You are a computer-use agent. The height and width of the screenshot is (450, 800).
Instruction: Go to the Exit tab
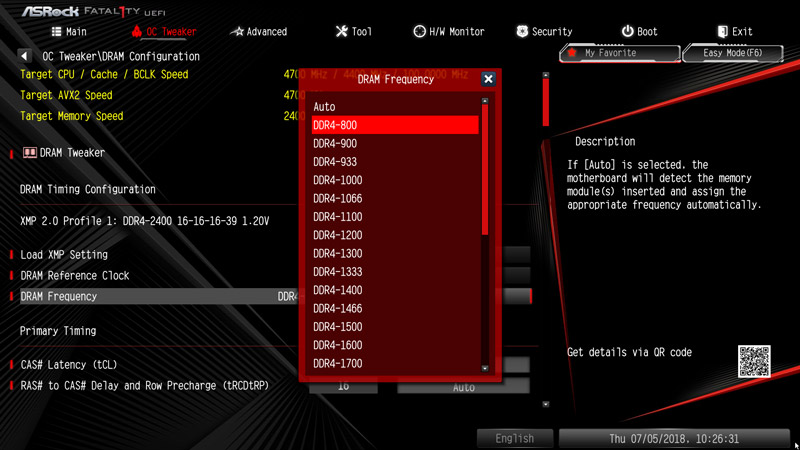click(x=735, y=32)
